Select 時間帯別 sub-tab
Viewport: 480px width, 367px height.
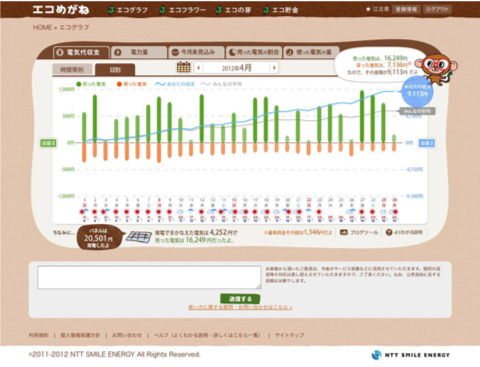[72, 70]
